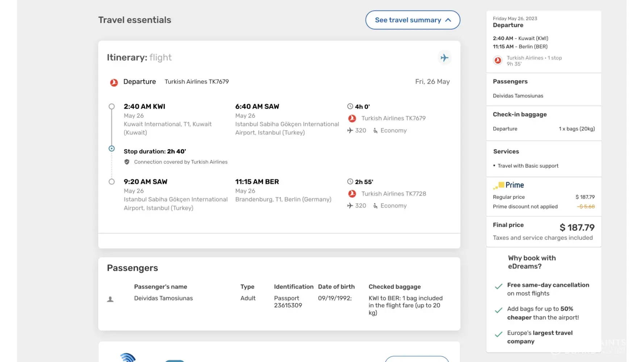Click the clock icon next to 4h 0'
This screenshot has height=362, width=644.
tap(350, 106)
